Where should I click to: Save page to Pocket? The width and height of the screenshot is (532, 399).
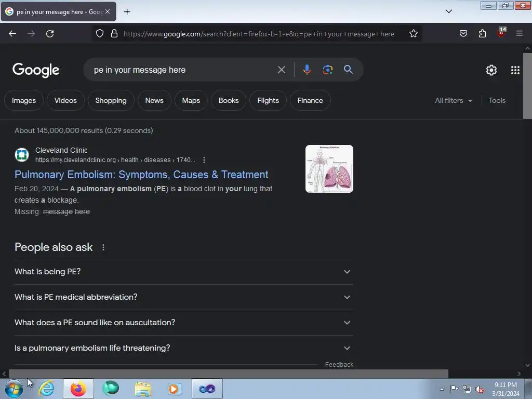(x=463, y=34)
